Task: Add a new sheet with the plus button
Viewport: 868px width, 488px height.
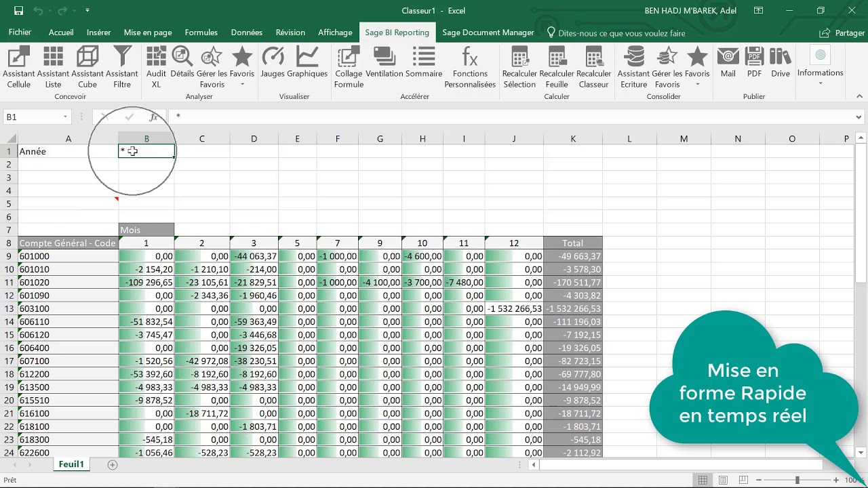Action: point(112,464)
